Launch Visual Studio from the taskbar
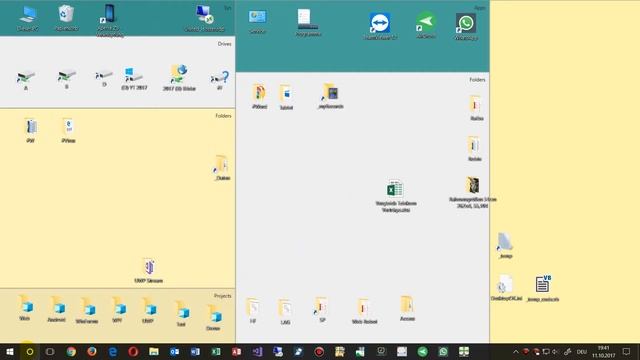Image resolution: width=640 pixels, height=360 pixels. coord(257,351)
